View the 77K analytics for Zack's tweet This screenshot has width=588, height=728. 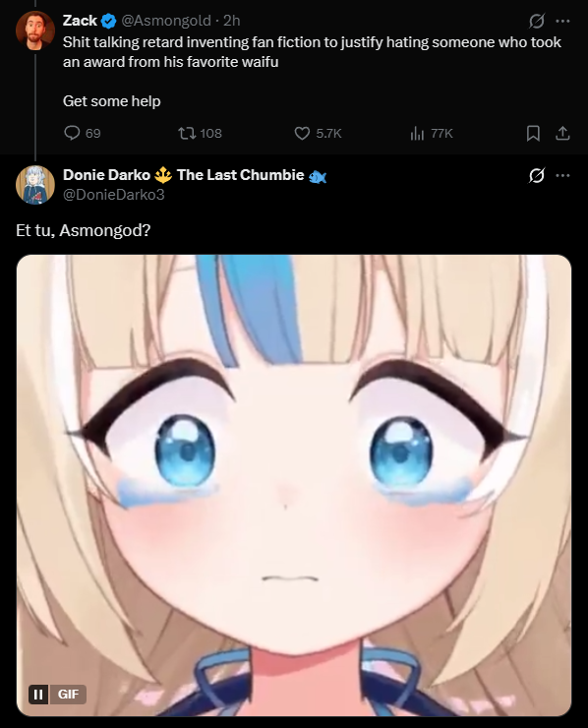(417, 134)
